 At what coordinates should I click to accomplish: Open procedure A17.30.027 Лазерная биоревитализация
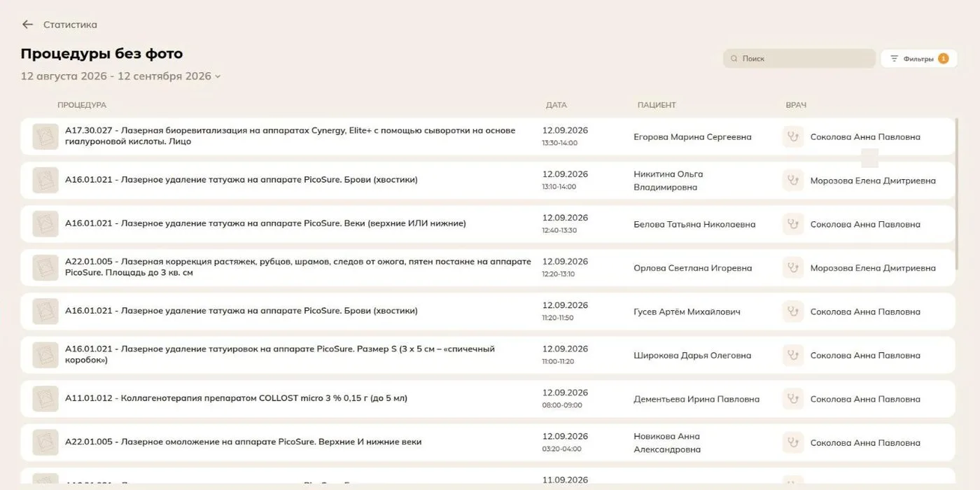click(290, 136)
